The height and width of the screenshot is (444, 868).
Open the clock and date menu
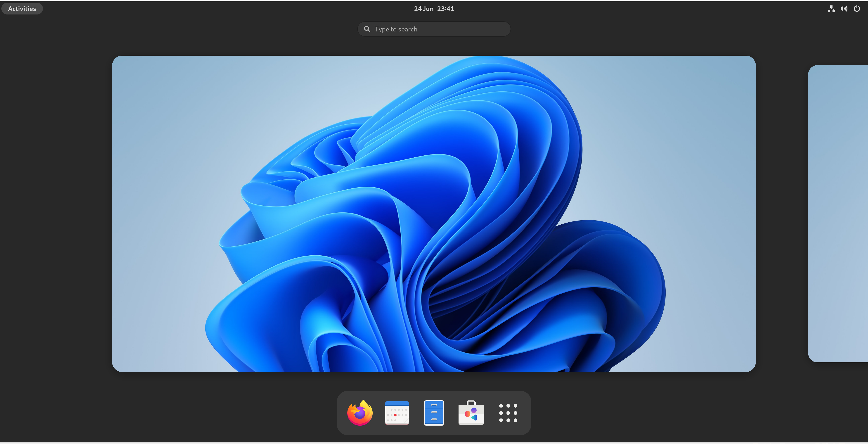coord(434,9)
